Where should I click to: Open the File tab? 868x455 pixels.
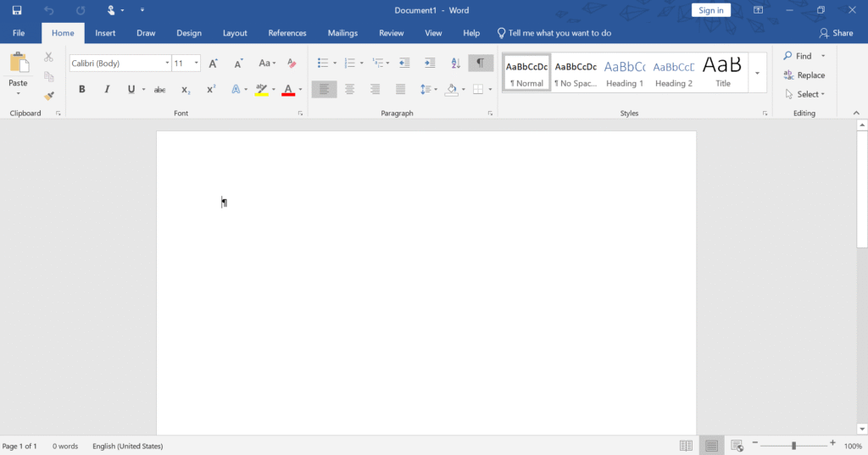(x=19, y=33)
